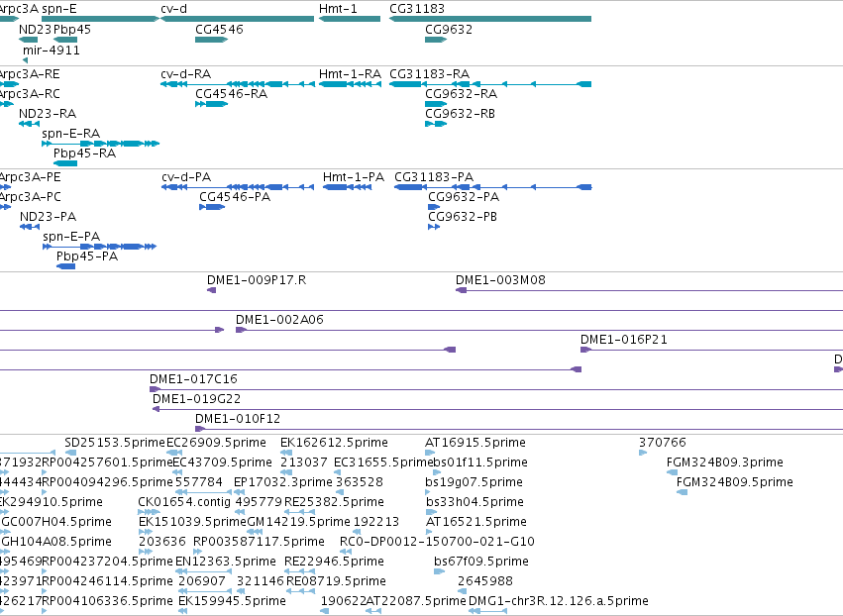843x616 pixels.
Task: Click the Arpc3A-PE protein label
Action: 30,177
